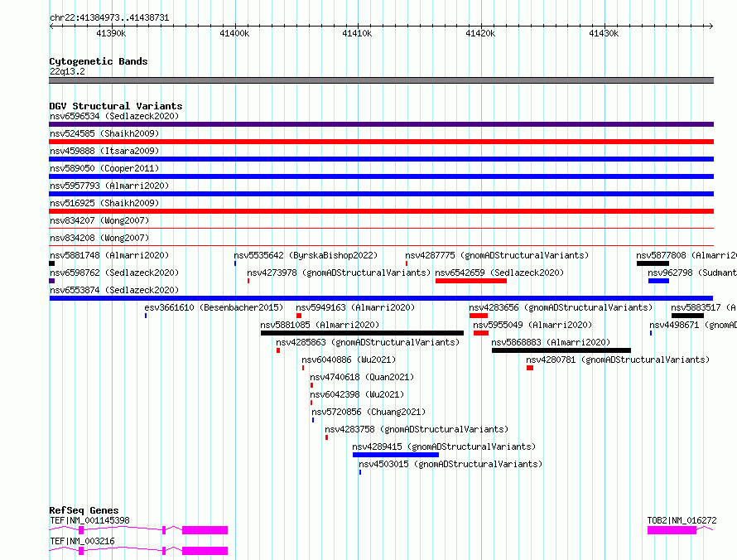Select the blue nsv962798 variant bar
This screenshot has width=737, height=560.
tap(658, 281)
